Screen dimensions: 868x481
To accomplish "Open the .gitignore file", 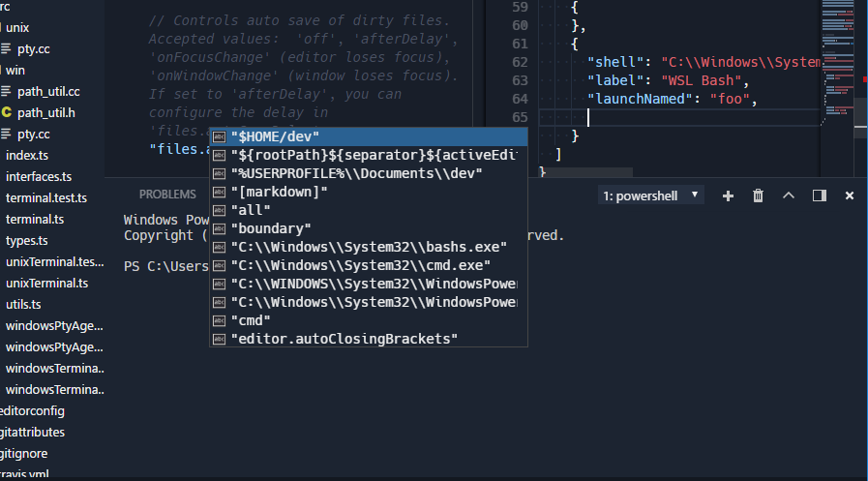I will [x=24, y=454].
